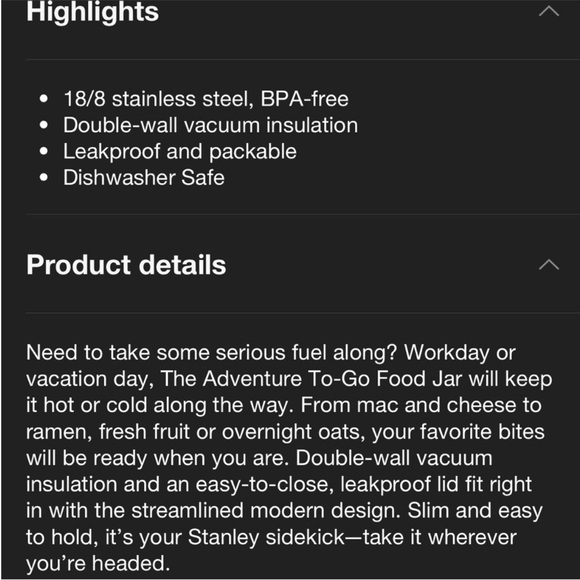Select the Product details heading
Screen dimensions: 580x580
click(126, 265)
